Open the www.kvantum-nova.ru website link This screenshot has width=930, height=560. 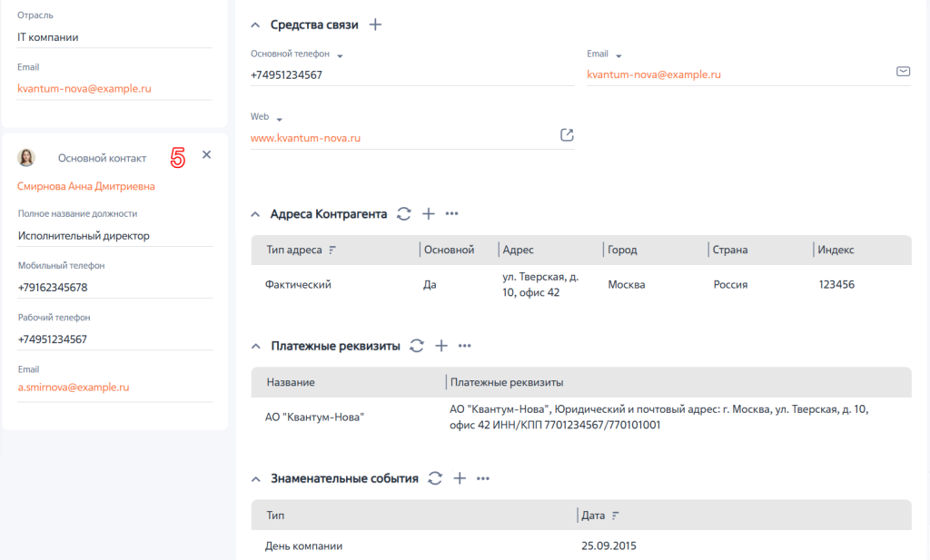click(305, 138)
